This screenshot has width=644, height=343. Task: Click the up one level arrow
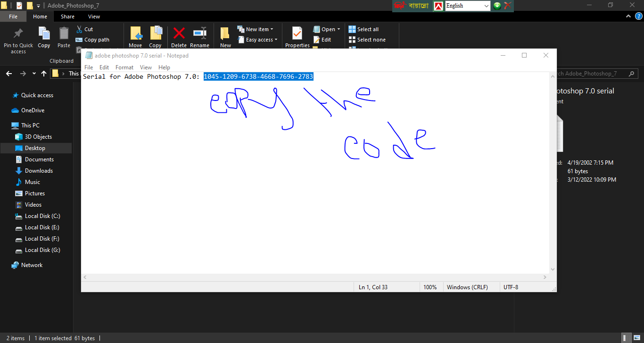coord(44,74)
